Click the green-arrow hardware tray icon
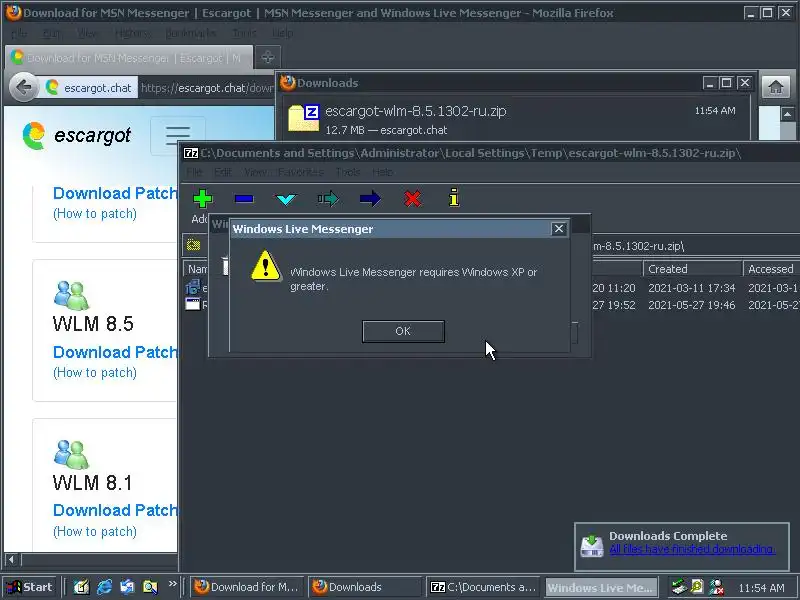 [679, 587]
